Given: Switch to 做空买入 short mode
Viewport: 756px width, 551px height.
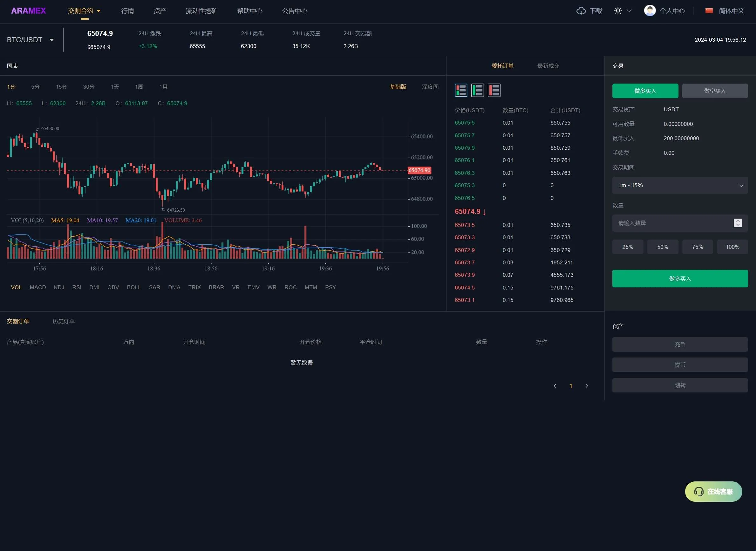Looking at the screenshot, I should tap(715, 91).
